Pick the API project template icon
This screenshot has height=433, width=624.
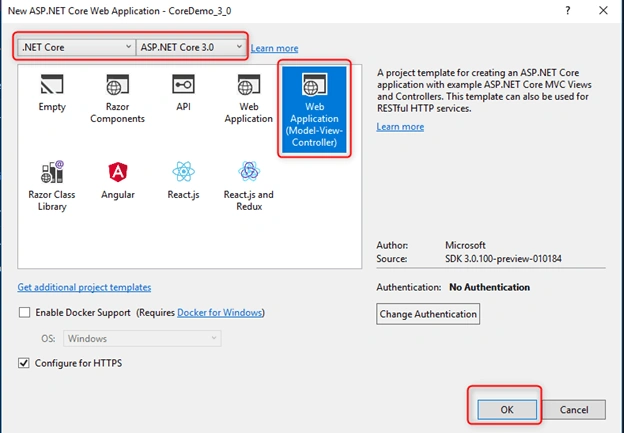point(183,84)
